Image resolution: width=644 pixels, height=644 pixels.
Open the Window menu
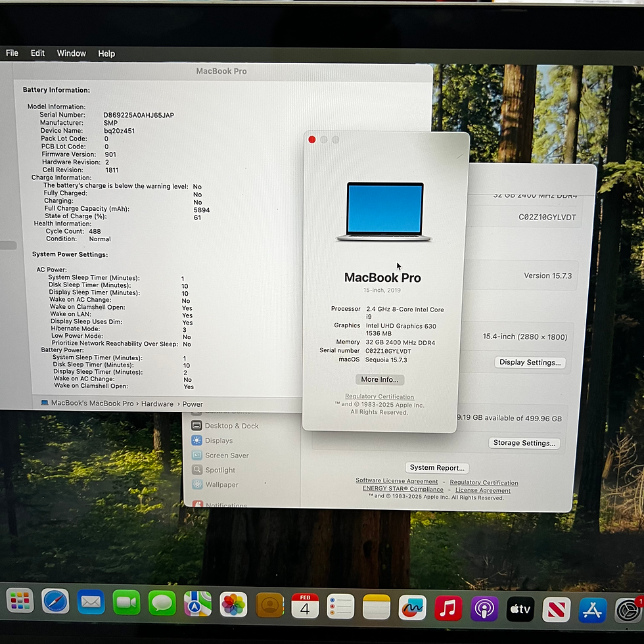72,53
